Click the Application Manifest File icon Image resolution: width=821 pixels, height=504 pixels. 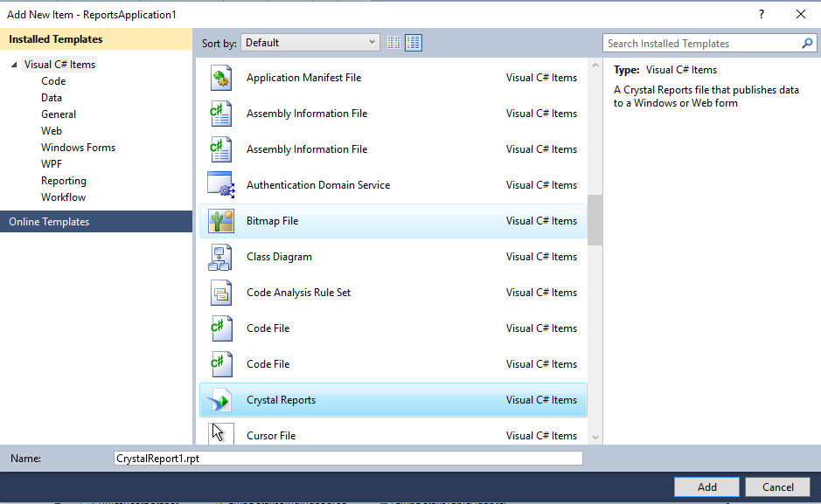(221, 78)
